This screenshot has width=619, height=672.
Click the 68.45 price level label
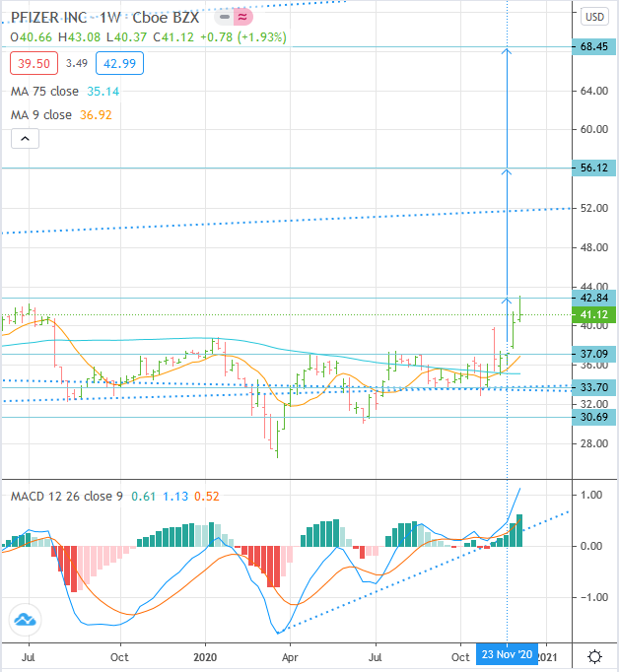[x=593, y=46]
